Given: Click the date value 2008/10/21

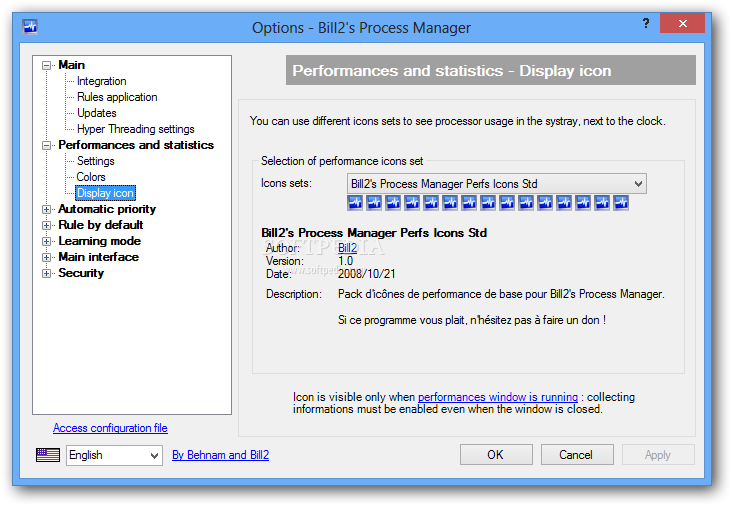Looking at the screenshot, I should (x=366, y=274).
